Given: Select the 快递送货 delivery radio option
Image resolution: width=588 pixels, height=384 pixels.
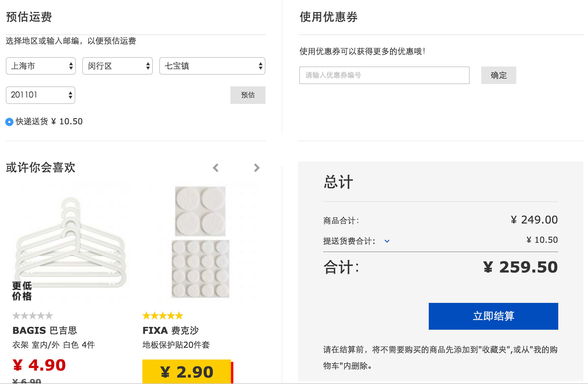Looking at the screenshot, I should (x=9, y=122).
